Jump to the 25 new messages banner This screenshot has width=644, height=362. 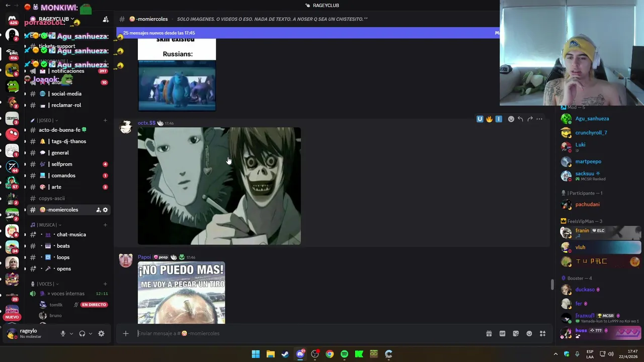[308, 33]
